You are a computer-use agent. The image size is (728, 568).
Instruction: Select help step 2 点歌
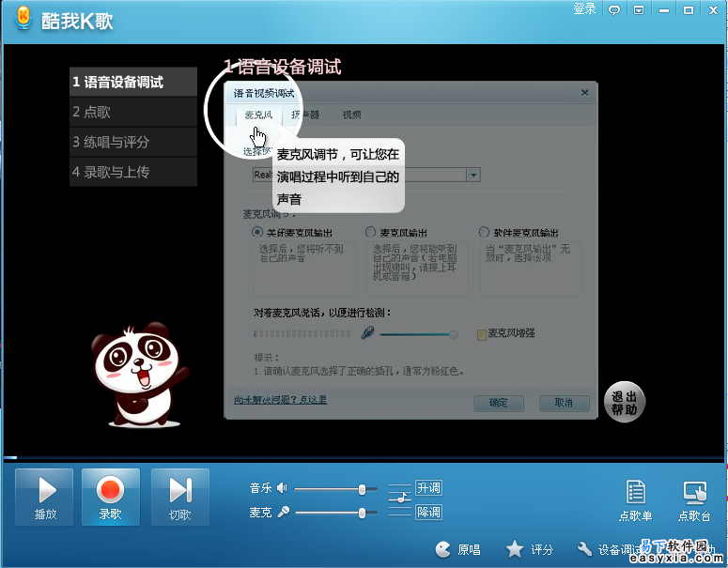[x=133, y=112]
